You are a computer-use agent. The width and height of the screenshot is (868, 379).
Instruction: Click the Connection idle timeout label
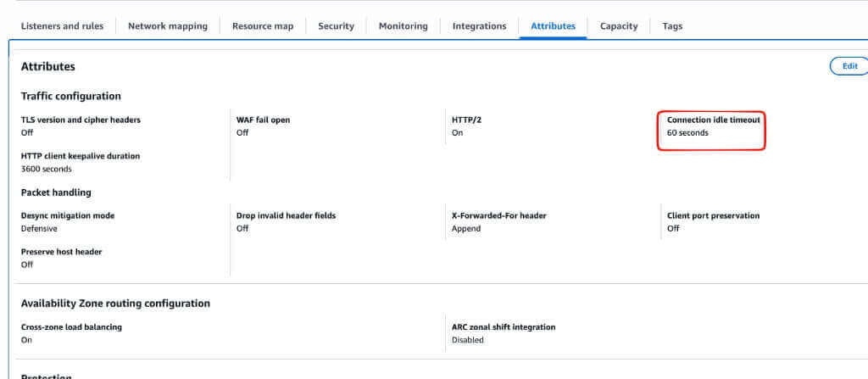coord(714,120)
